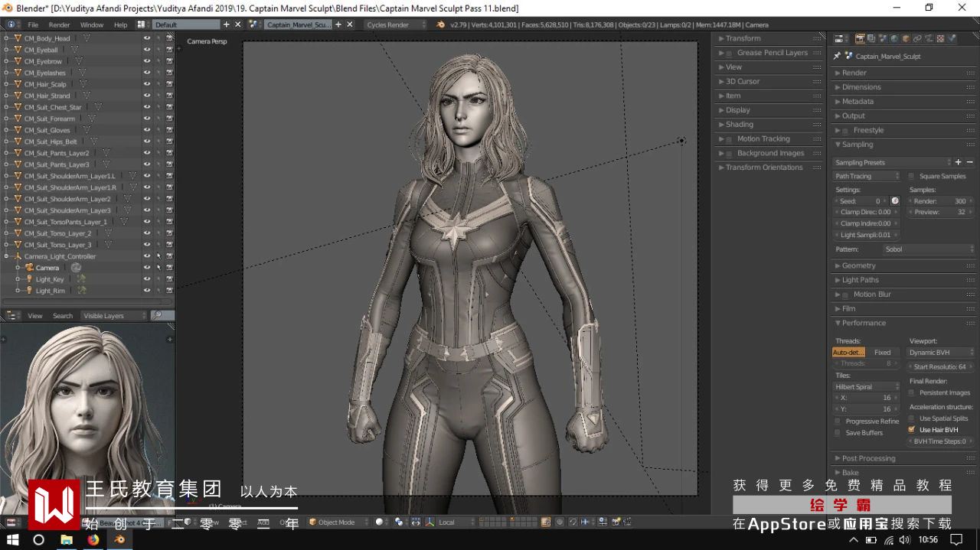980x550 pixels.
Task: Open the Sampling Presets dropdown
Action: tap(892, 162)
